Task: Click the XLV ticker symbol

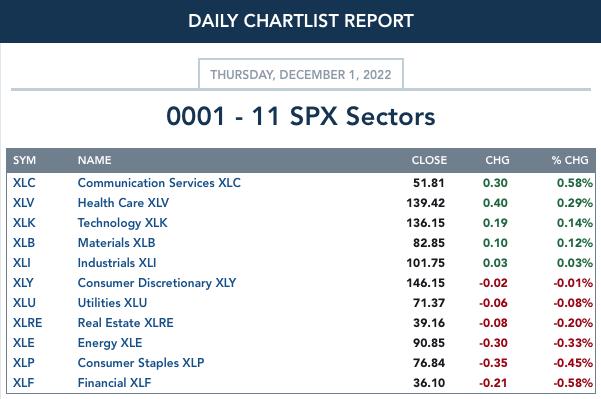Action: click(24, 203)
